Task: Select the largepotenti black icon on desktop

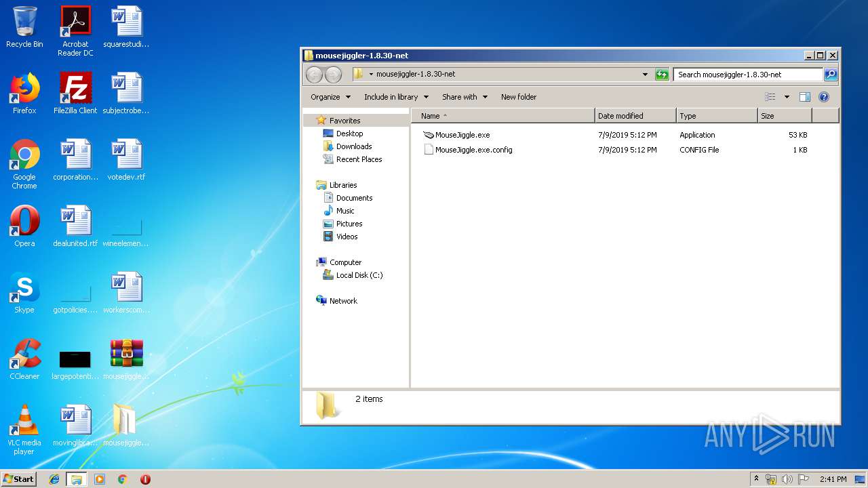Action: tap(75, 363)
